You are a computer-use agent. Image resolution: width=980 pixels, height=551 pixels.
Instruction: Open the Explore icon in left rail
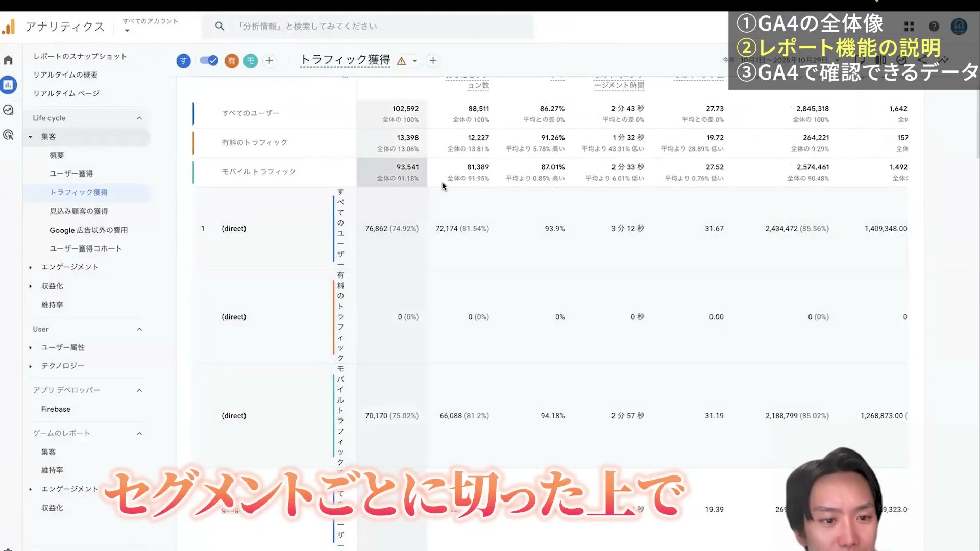[x=8, y=110]
